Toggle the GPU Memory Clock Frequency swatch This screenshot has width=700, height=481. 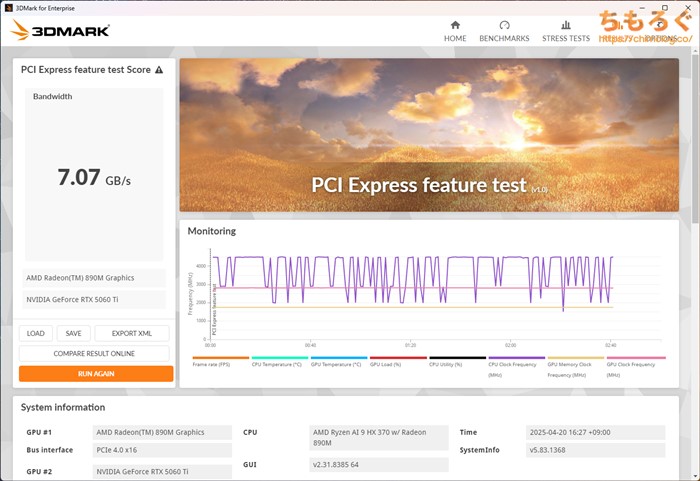click(x=576, y=358)
